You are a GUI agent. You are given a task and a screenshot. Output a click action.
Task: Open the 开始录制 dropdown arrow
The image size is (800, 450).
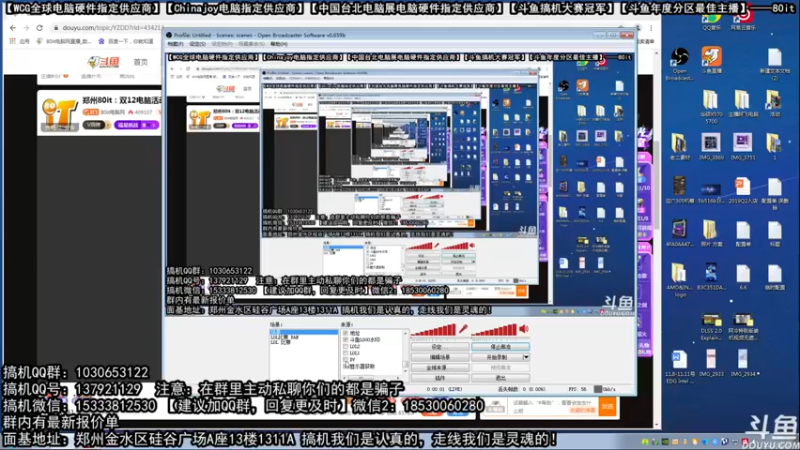(x=526, y=357)
